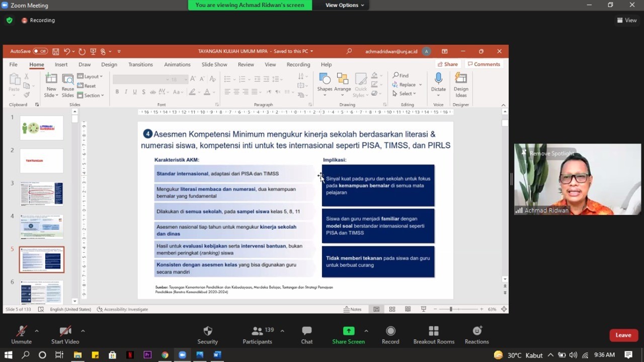Toggle Italic formatting
Viewport: 644px width, 362px height.
[126, 92]
